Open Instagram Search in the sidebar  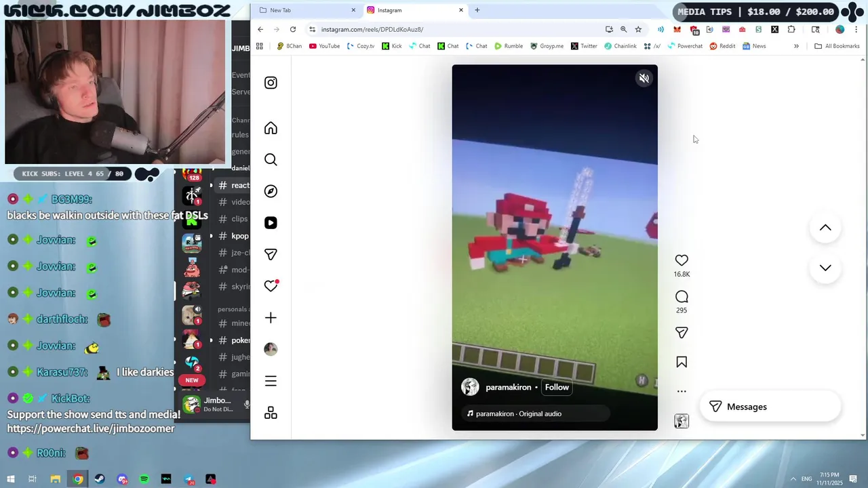(271, 159)
